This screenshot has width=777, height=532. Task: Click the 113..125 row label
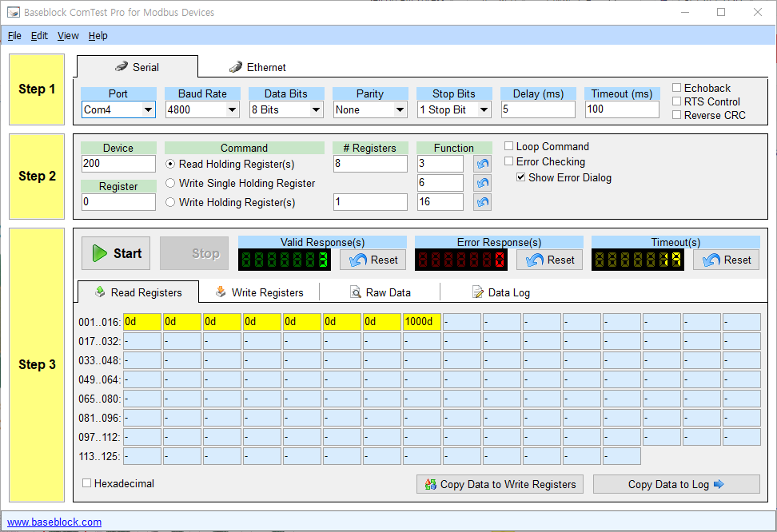click(x=99, y=456)
